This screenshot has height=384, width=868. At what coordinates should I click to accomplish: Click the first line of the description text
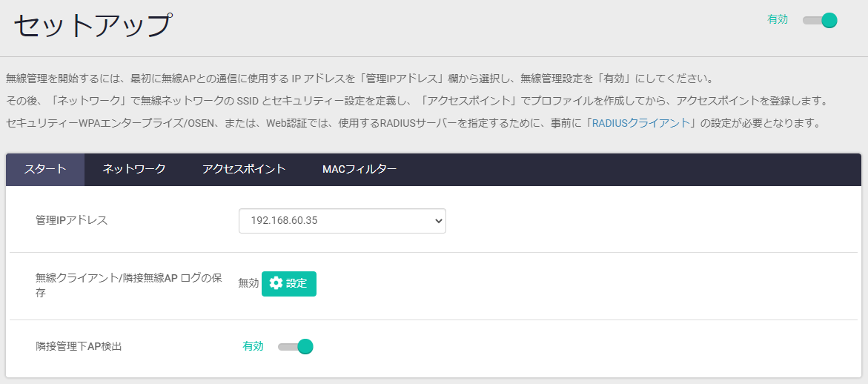tap(359, 79)
